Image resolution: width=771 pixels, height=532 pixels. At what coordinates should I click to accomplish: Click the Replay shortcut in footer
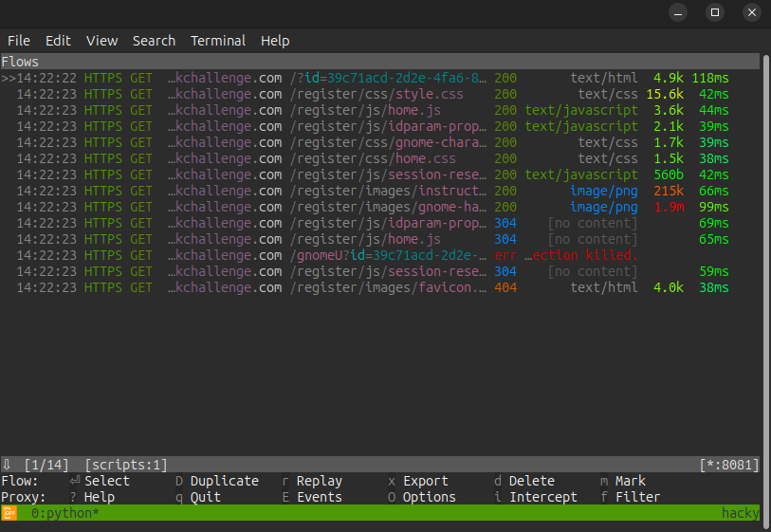pyautogui.click(x=319, y=481)
